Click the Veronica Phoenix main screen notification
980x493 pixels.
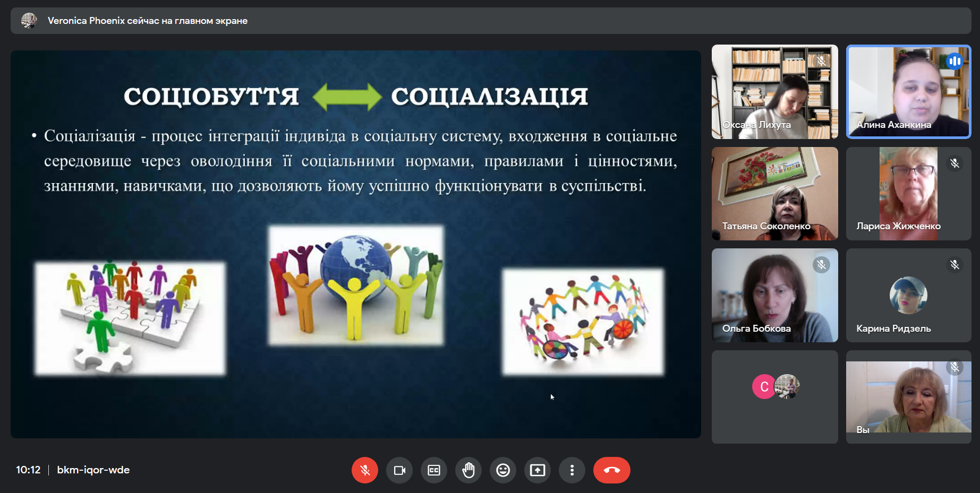[147, 21]
